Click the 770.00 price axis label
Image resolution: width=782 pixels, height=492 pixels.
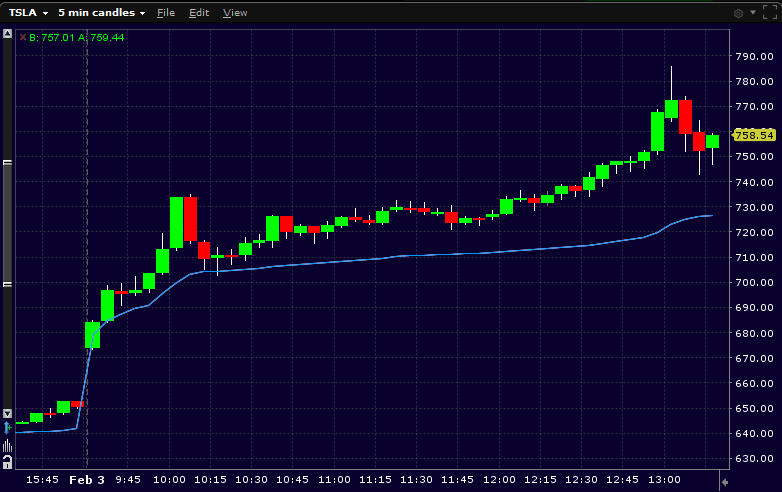755,106
